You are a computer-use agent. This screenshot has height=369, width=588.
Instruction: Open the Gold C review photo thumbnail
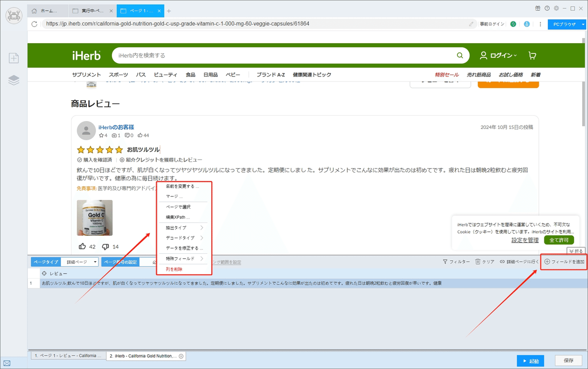point(95,218)
